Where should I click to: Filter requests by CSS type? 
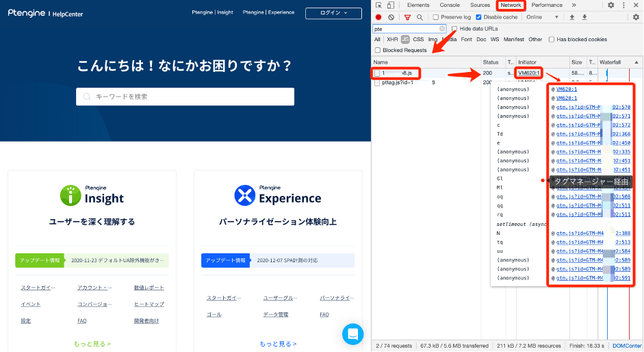pos(418,40)
